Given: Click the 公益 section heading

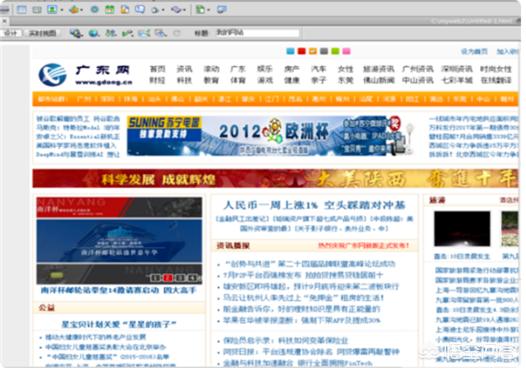Looking at the screenshot, I should (x=47, y=308).
